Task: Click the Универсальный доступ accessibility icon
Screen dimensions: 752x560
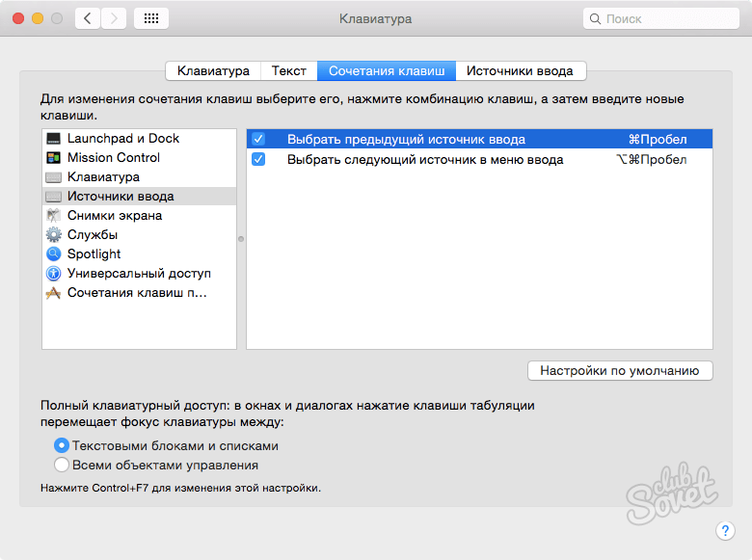Action: pos(53,274)
